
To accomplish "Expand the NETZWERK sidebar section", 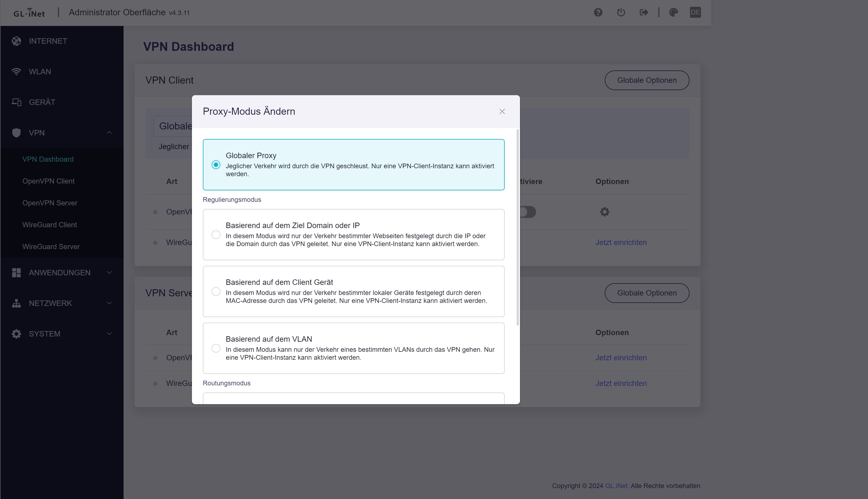I will pyautogui.click(x=109, y=303).
